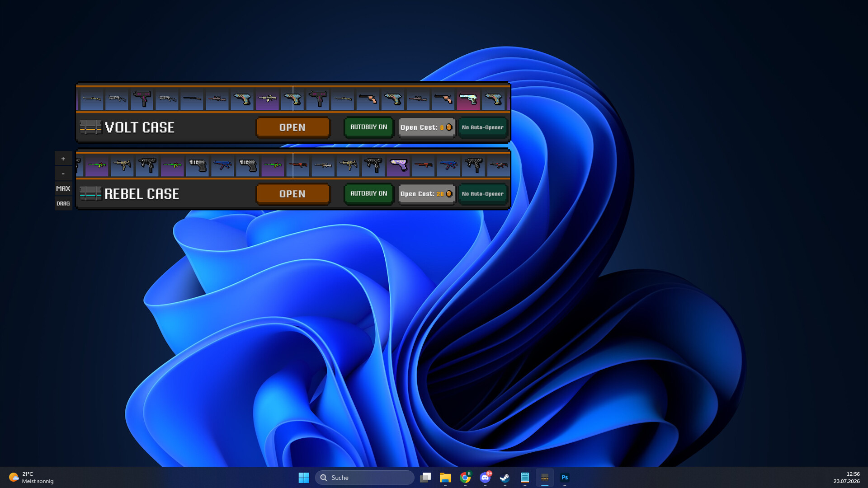Click the case opener app icon in the taskbar

point(545,478)
